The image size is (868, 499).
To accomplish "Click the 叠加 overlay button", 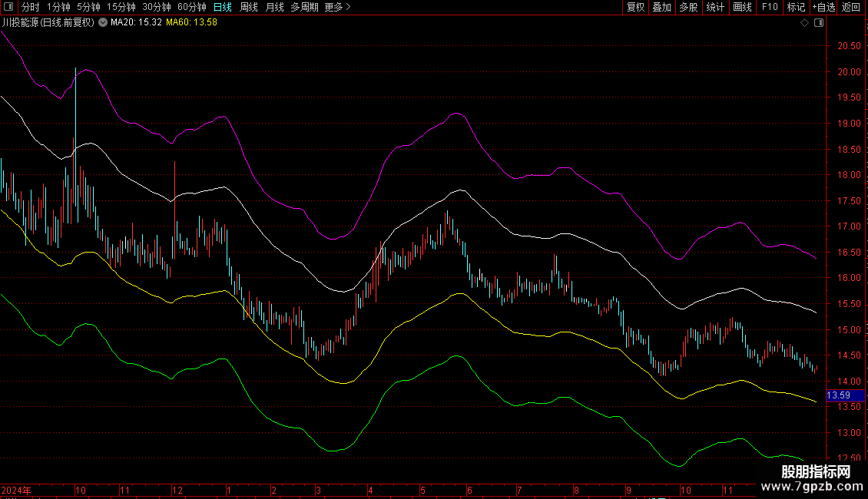I will click(x=661, y=7).
